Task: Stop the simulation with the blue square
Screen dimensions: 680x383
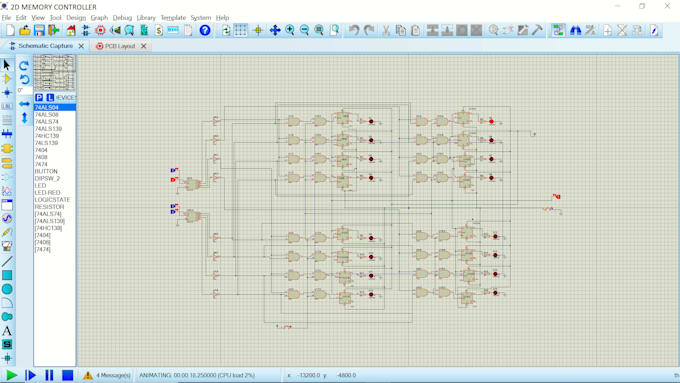Action: [67, 375]
